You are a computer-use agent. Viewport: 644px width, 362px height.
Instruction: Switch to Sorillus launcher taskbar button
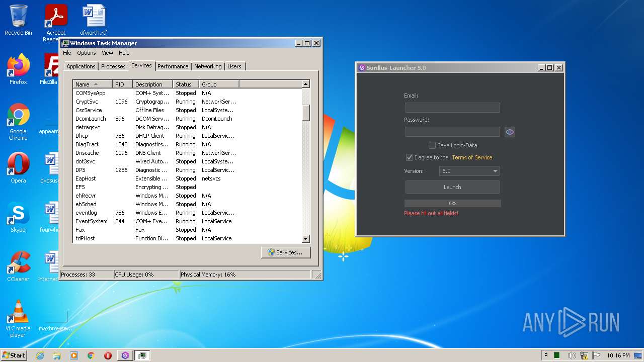point(125,355)
